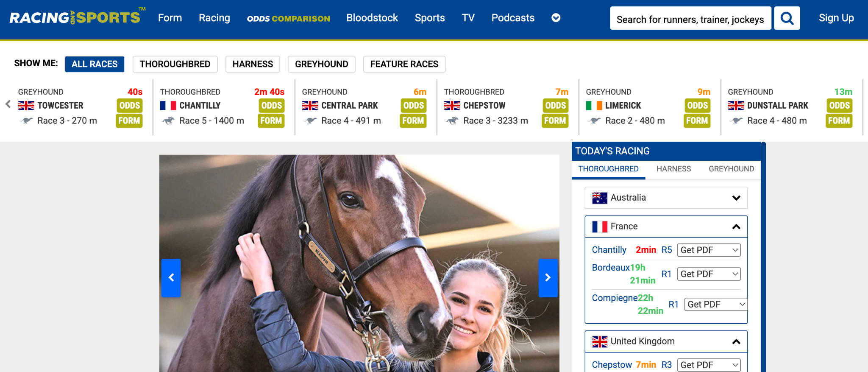Filter races to Thoroughbred only
868x372 pixels.
tap(175, 64)
